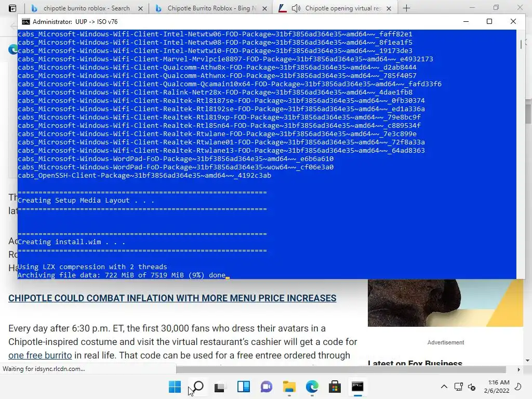
Task: Open 'one free burrito' link
Action: coord(40,355)
